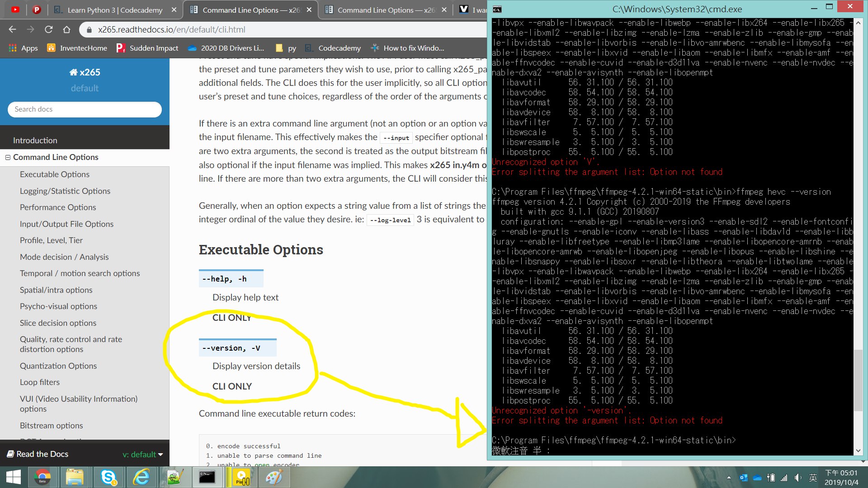The image size is (868, 488).
Task: Open the Sudden Impact bookmark
Action: tap(147, 48)
